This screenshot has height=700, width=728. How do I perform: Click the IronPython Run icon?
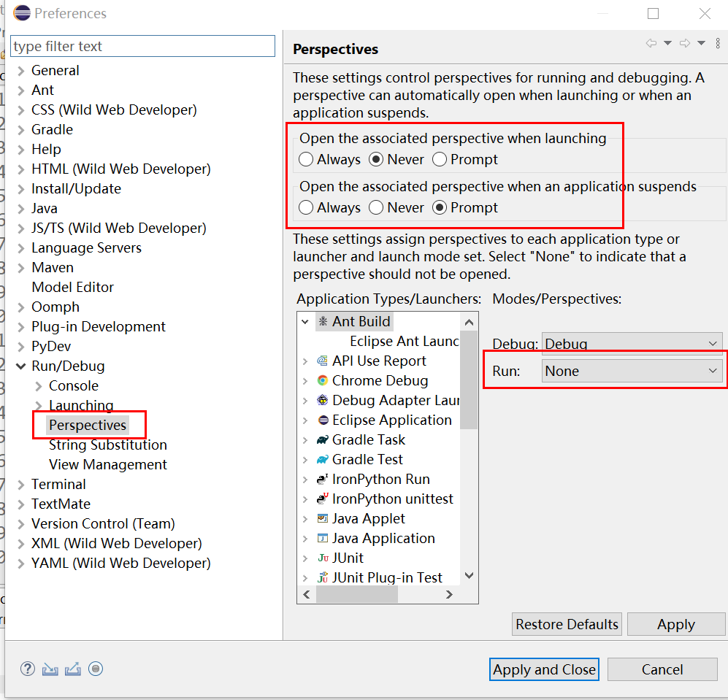coord(322,479)
